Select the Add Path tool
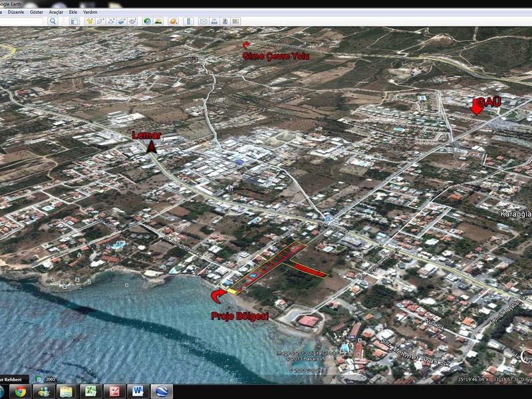This screenshot has width=532, height=399. pos(111,21)
